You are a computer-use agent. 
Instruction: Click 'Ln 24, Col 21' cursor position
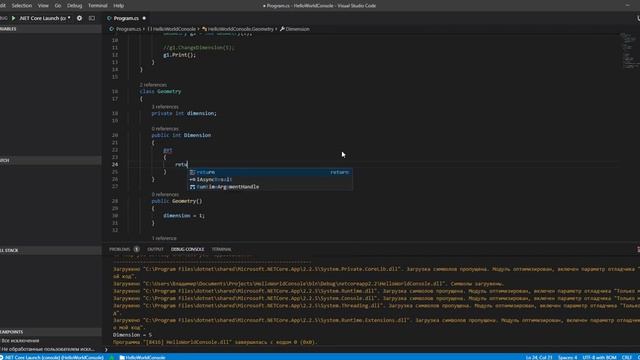click(539, 357)
